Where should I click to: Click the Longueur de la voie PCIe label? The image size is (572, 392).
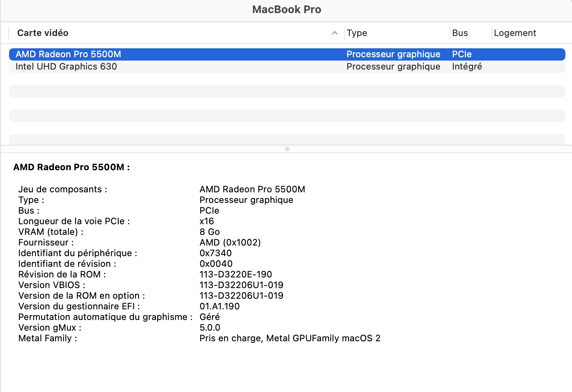74,221
